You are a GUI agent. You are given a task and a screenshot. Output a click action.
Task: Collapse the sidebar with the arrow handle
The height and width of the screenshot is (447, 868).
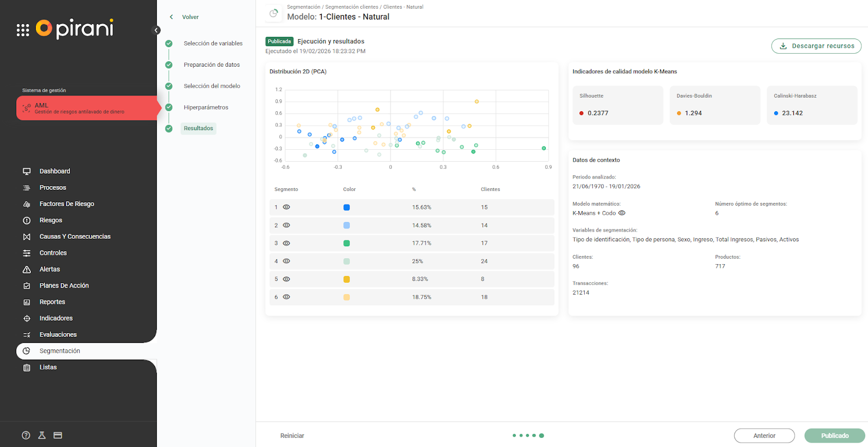156,30
